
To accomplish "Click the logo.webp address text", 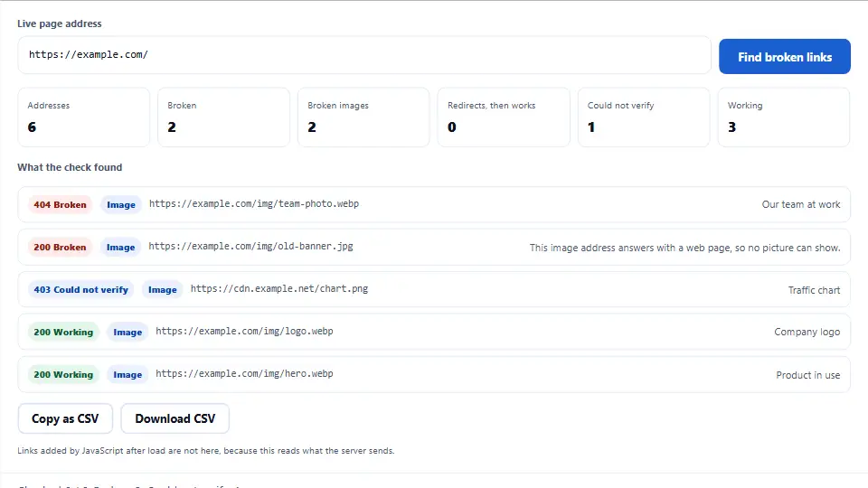I will [x=244, y=332].
